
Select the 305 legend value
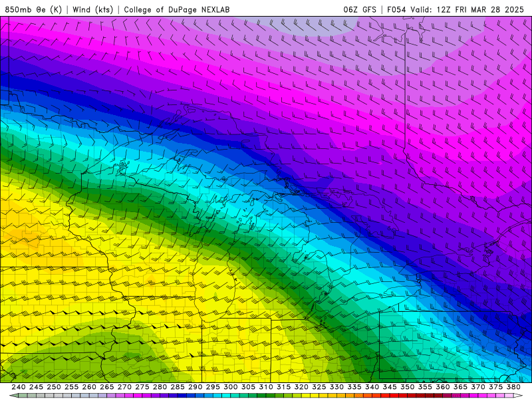(248, 387)
